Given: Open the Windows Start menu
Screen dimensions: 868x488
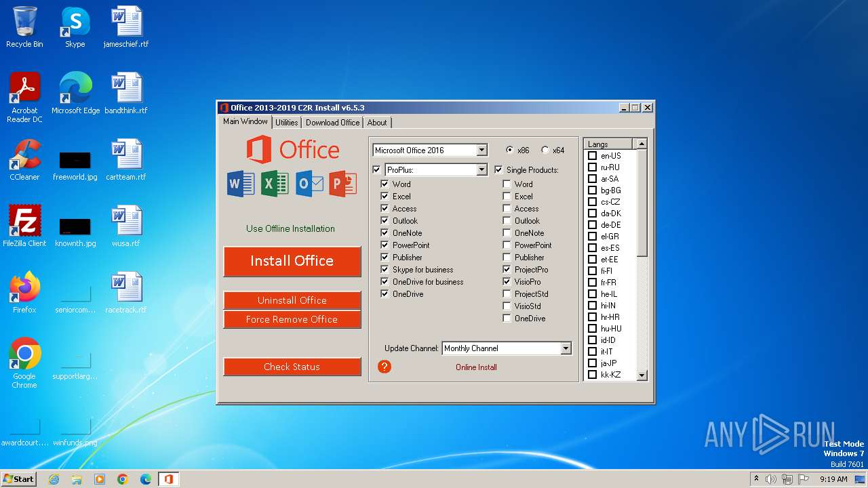Looking at the screenshot, I should [x=18, y=479].
